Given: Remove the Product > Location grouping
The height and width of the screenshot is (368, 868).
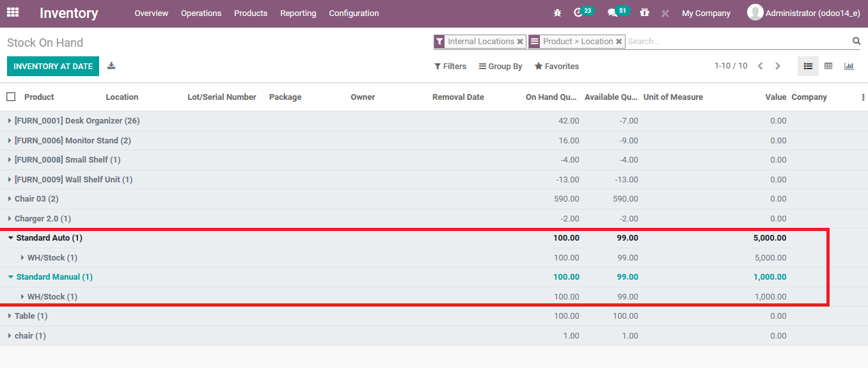Looking at the screenshot, I should click(x=619, y=42).
